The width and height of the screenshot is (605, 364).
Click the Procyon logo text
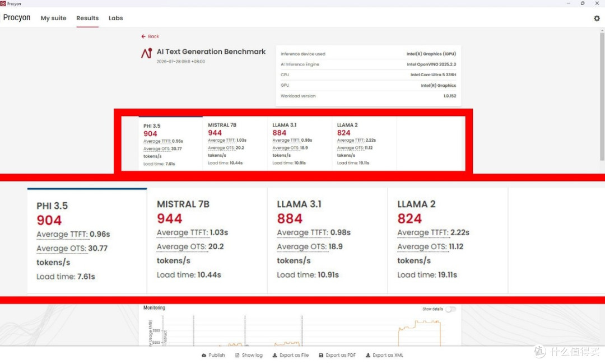(x=17, y=18)
